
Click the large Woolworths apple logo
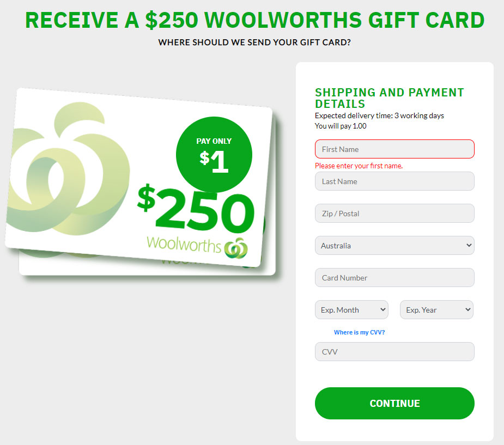tap(68, 169)
